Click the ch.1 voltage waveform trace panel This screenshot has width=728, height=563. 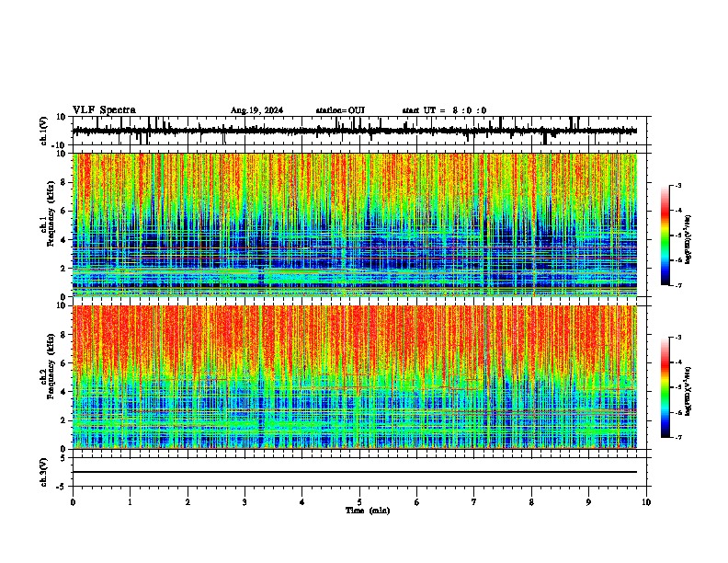pos(359,131)
